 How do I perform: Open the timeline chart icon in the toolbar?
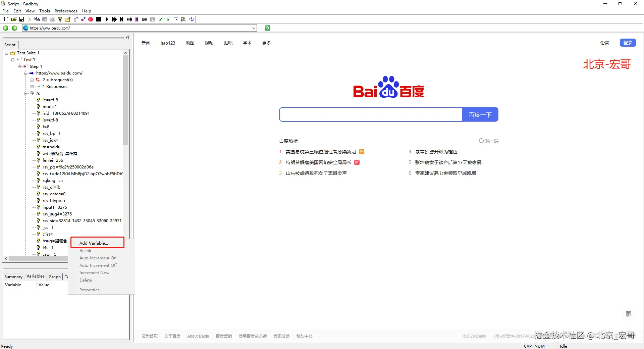(x=183, y=19)
